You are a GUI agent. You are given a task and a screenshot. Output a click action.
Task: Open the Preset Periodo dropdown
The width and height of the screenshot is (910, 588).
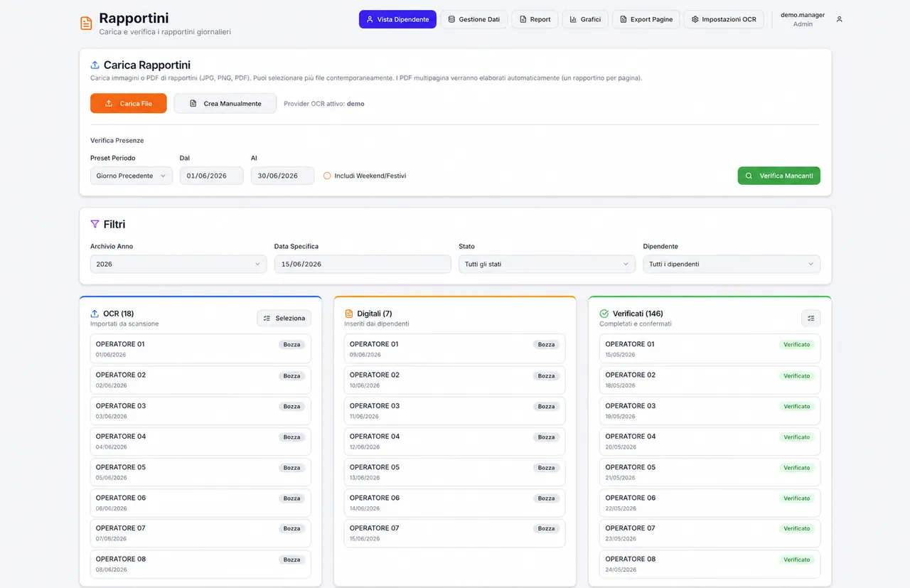click(132, 176)
